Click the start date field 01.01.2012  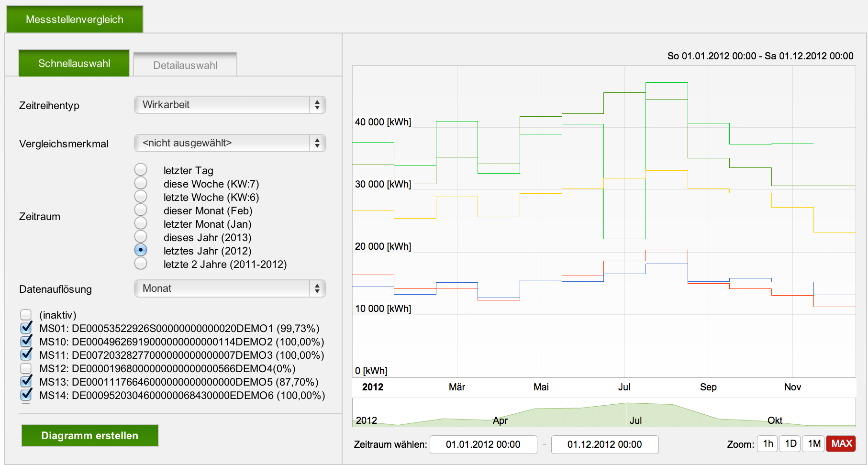coord(483,444)
